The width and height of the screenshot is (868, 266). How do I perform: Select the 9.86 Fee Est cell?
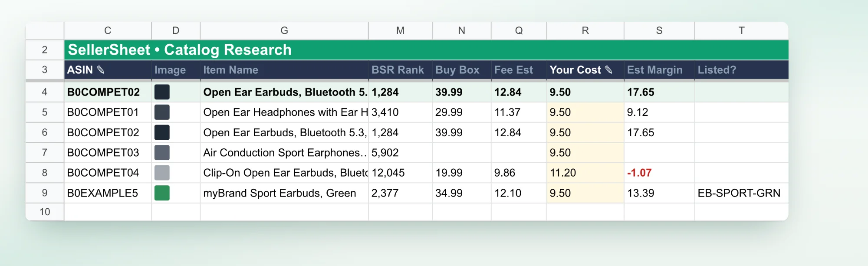pyautogui.click(x=519, y=173)
